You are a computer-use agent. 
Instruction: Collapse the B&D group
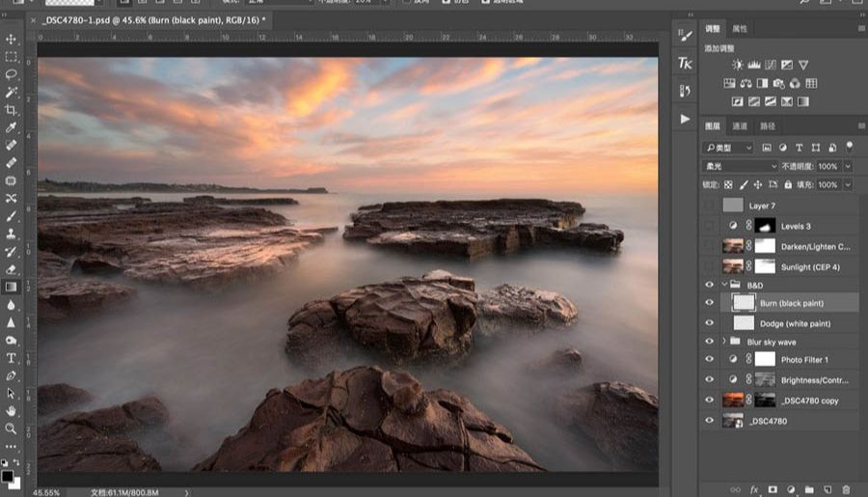click(724, 285)
